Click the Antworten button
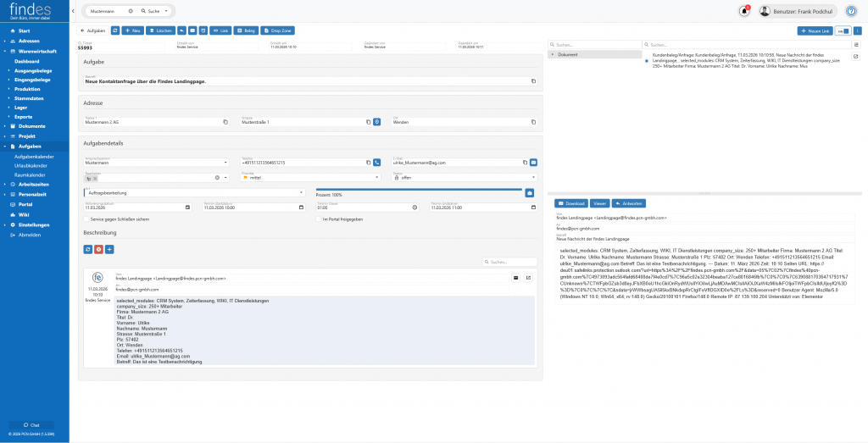 pos(629,203)
